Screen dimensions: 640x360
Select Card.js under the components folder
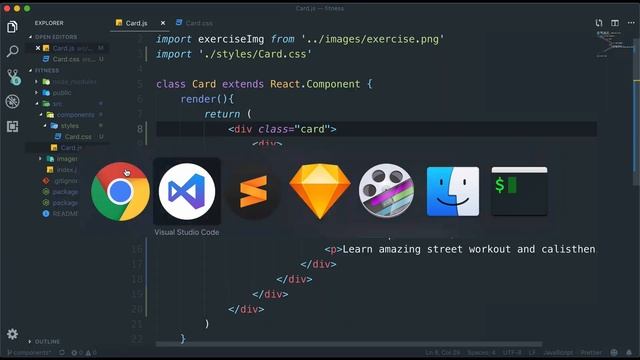click(x=71, y=148)
